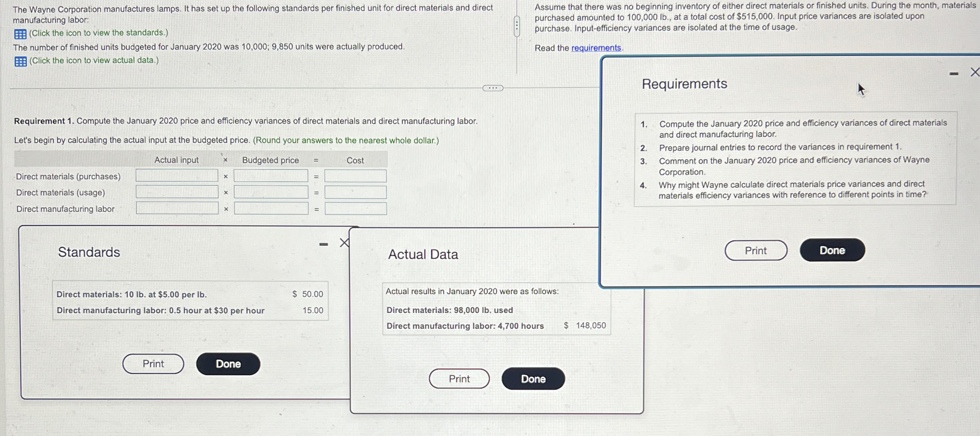980x436 pixels.
Task: Click requirement 3 'Comment on the January 2020' text
Action: point(794,166)
